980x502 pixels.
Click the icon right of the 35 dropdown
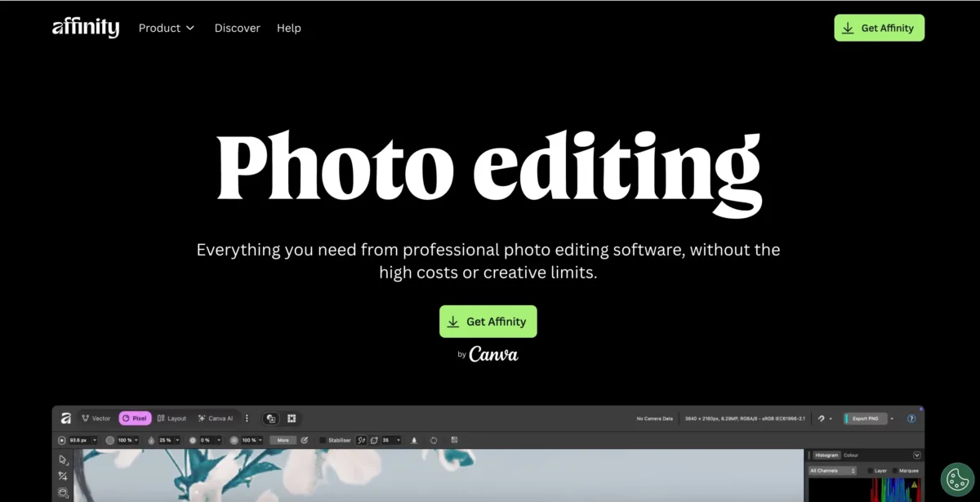click(414, 440)
